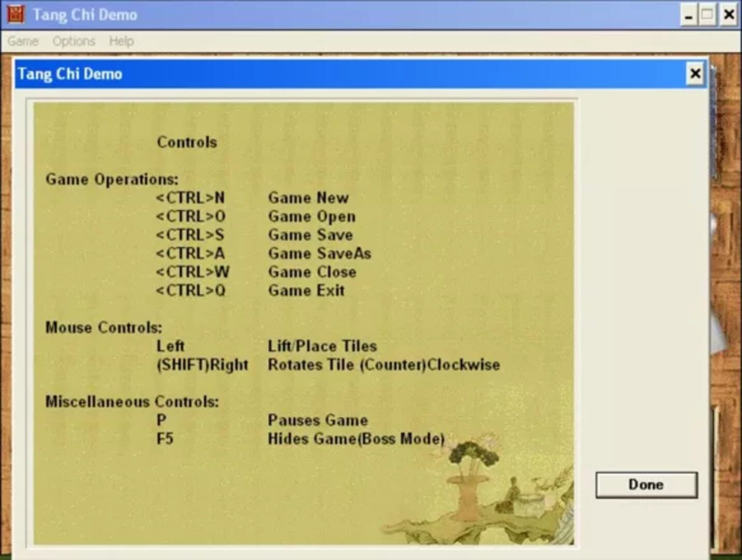Close the Tang Chi Demo controls dialog
Viewport: 742px width, 560px height.
coord(695,74)
